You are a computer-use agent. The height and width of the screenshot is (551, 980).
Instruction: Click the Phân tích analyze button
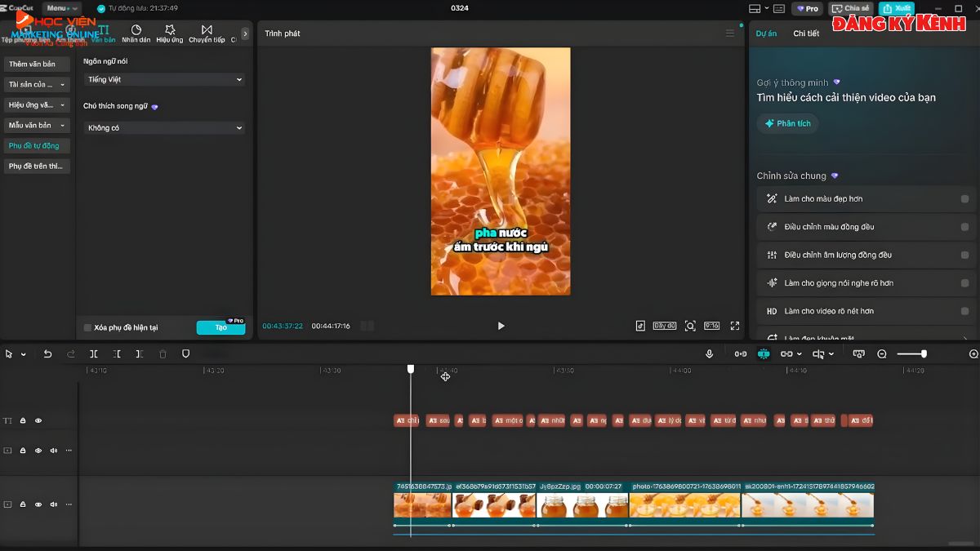coord(787,123)
